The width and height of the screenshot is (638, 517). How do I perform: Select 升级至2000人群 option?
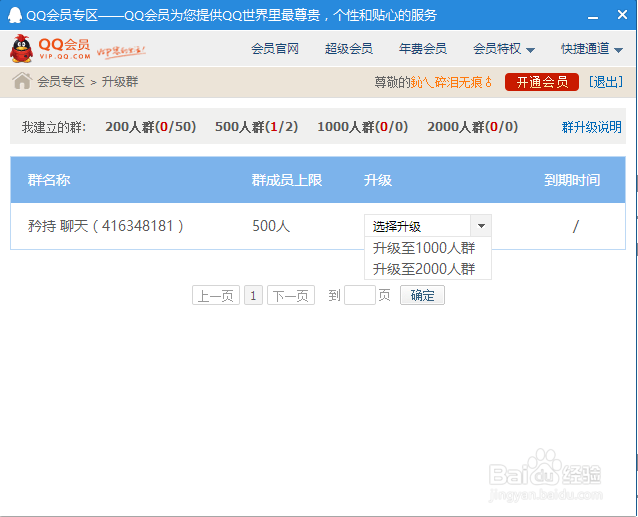424,269
